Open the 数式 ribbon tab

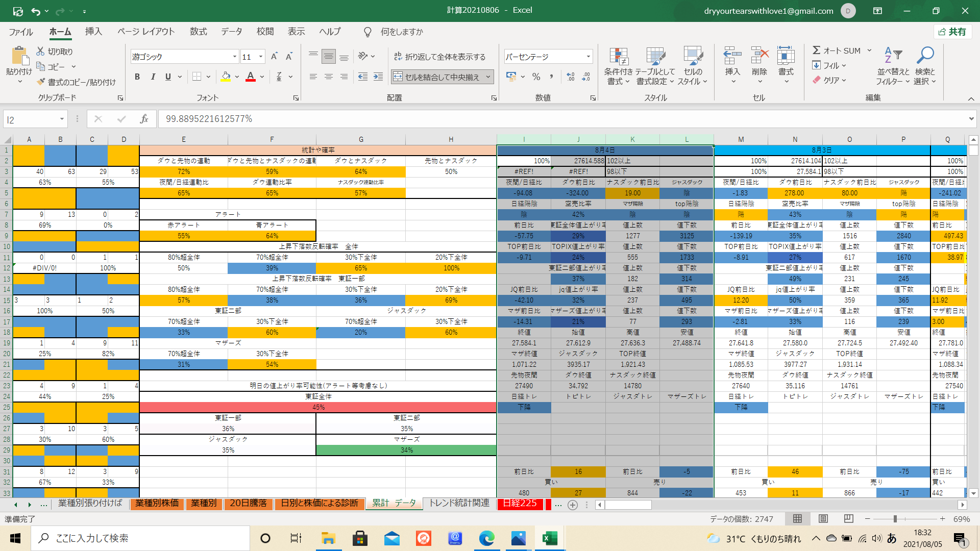pos(198,32)
